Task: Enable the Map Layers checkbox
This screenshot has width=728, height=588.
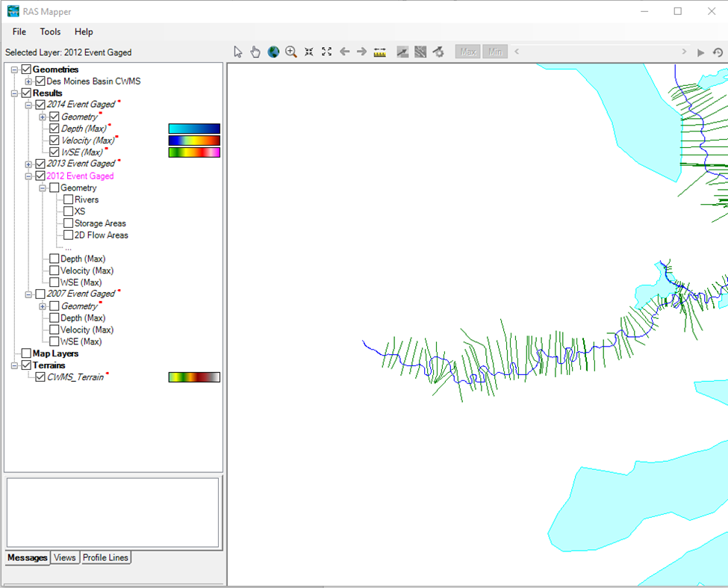Action: click(26, 353)
